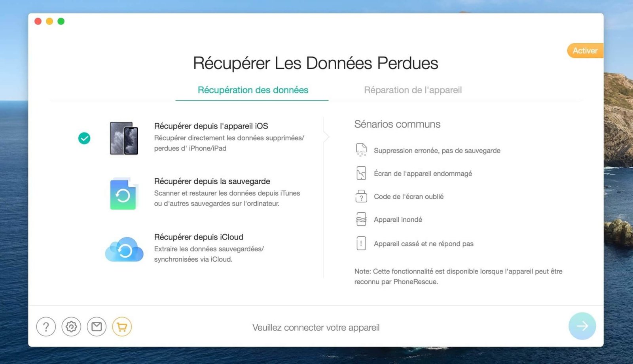Click 'Scanner et restaurer les données' description
This screenshot has height=364, width=633.
[x=227, y=198]
